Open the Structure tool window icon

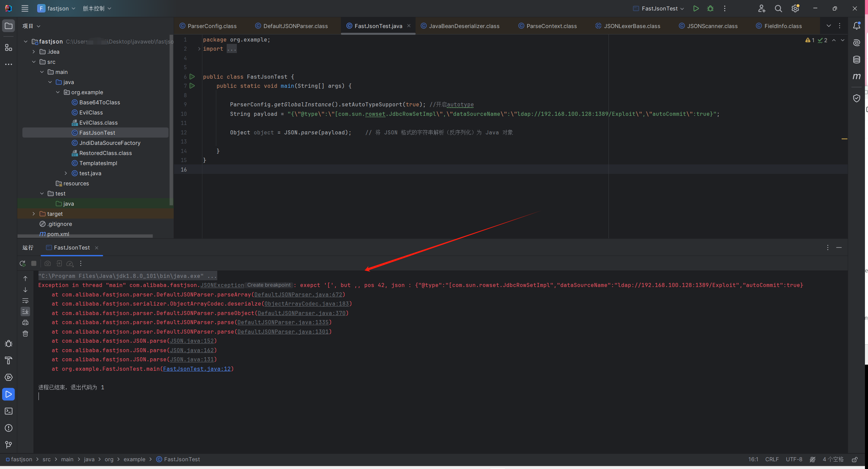[x=8, y=47]
